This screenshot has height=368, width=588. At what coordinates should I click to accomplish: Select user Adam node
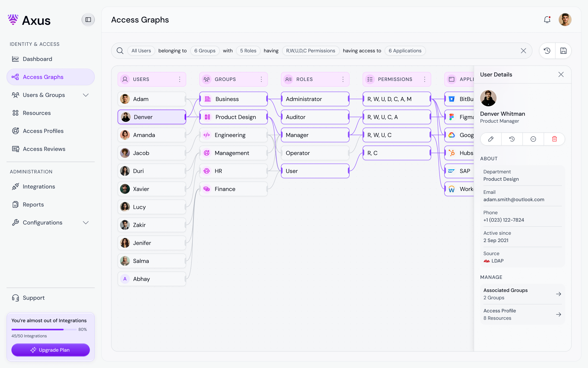click(x=152, y=99)
